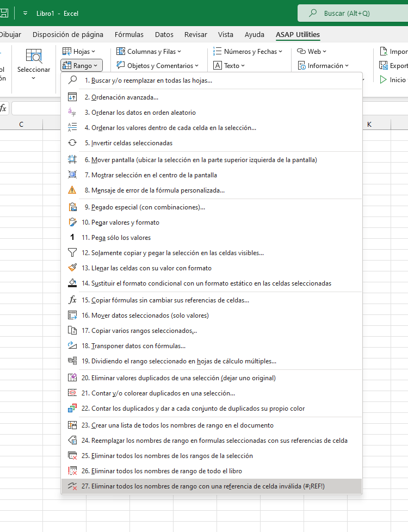Click the funnel icon of item 12

click(72, 253)
